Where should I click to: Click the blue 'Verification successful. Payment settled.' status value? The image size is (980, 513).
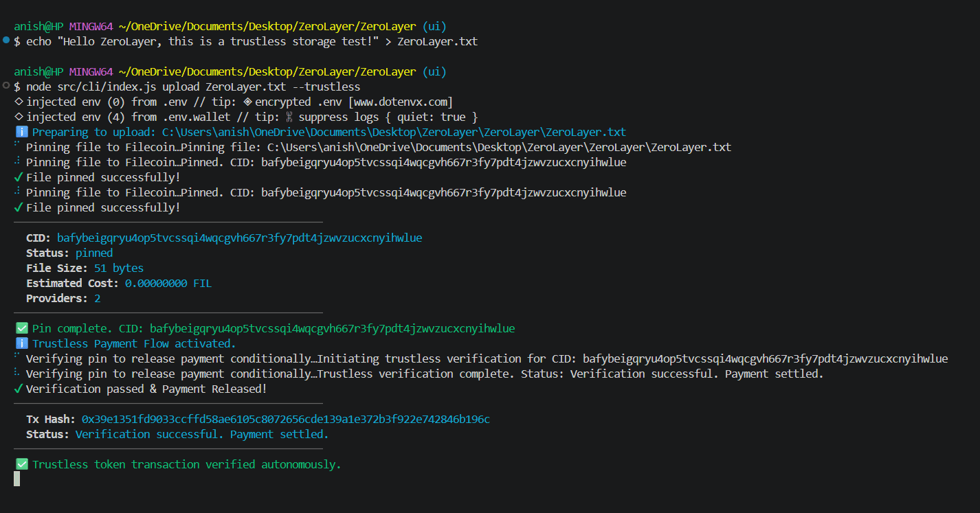(202, 434)
